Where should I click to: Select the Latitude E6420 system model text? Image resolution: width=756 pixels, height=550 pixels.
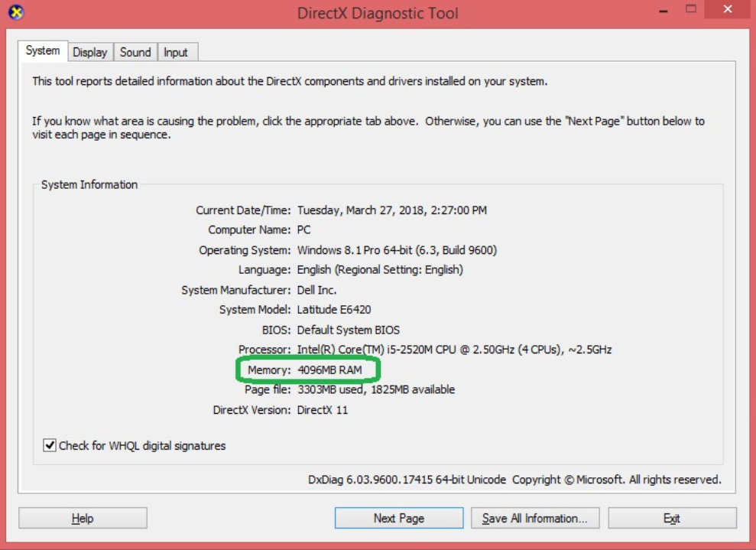pos(334,310)
